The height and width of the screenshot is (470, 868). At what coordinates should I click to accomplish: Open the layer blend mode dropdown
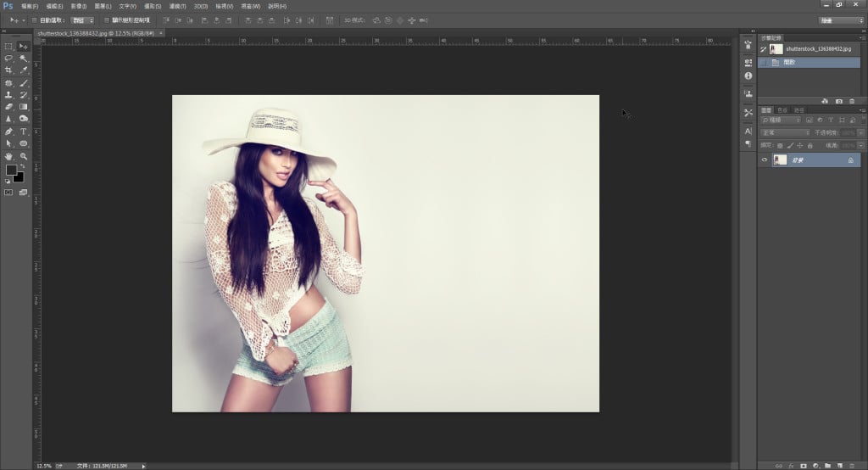(786, 133)
